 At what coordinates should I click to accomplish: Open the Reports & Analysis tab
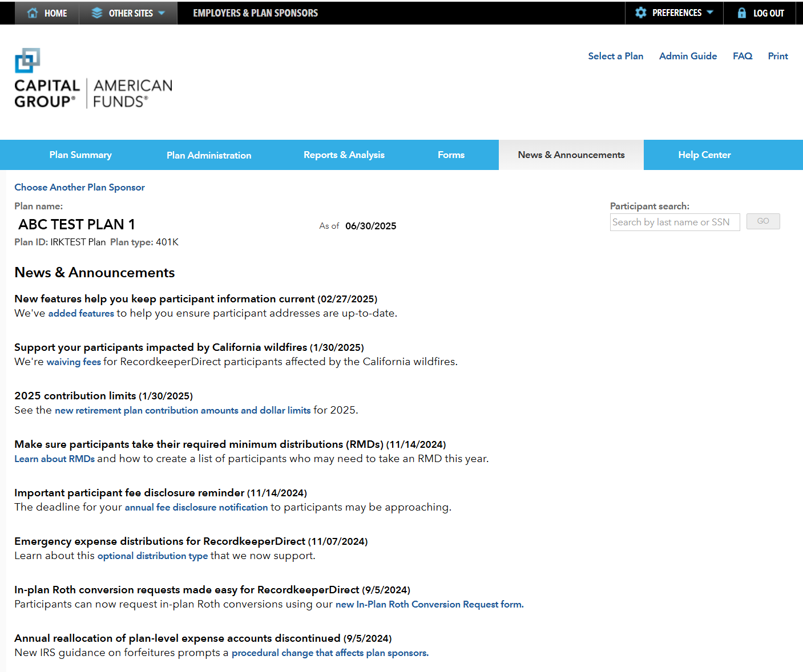click(344, 155)
